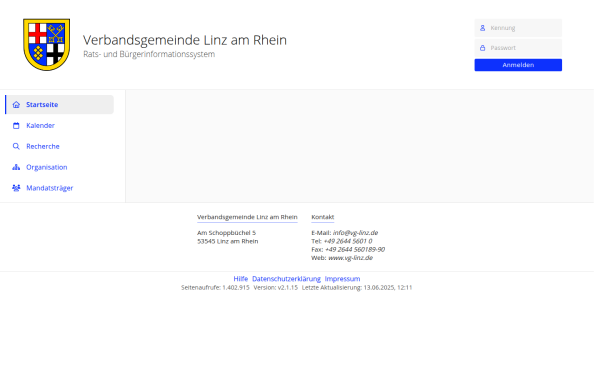Image resolution: width=600 pixels, height=375 pixels.
Task: Open the Startseite menu item
Action: pyautogui.click(x=59, y=105)
